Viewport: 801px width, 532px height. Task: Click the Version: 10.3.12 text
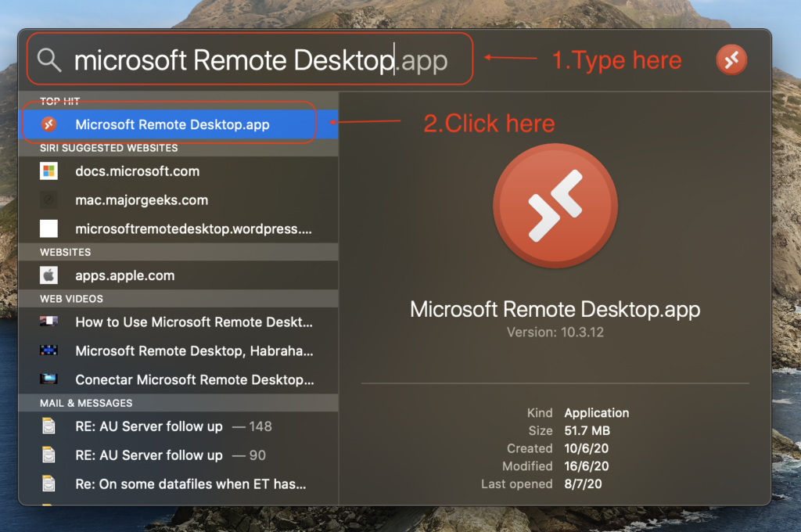[555, 332]
